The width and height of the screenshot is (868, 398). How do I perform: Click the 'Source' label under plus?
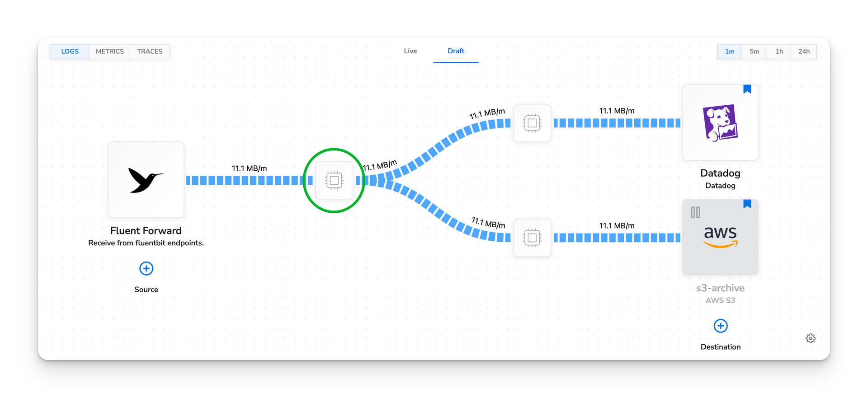pos(146,290)
